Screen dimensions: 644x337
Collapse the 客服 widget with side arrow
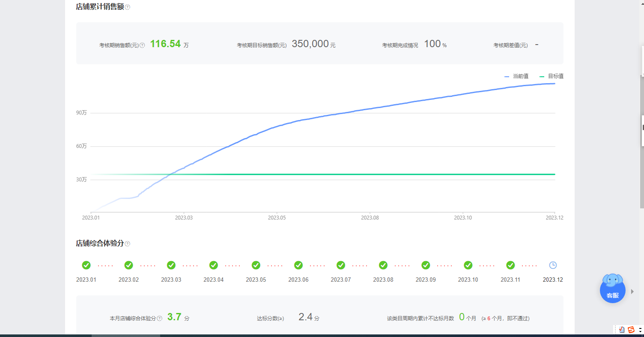click(x=632, y=292)
